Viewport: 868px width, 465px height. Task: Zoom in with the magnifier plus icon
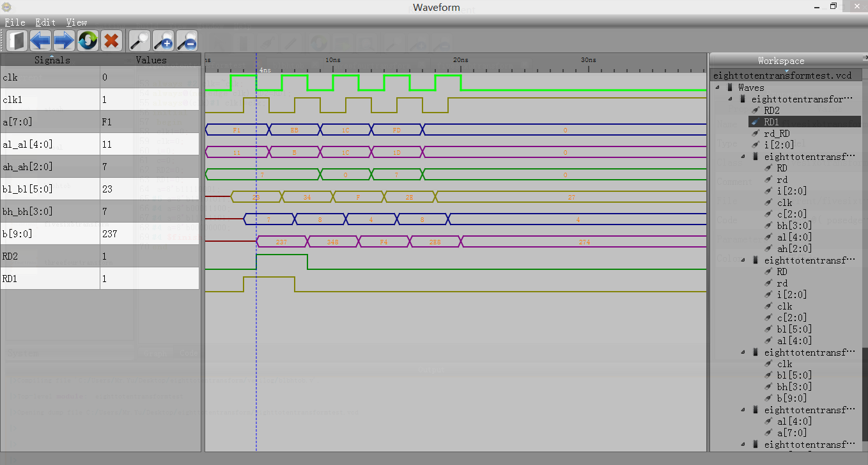click(x=163, y=41)
